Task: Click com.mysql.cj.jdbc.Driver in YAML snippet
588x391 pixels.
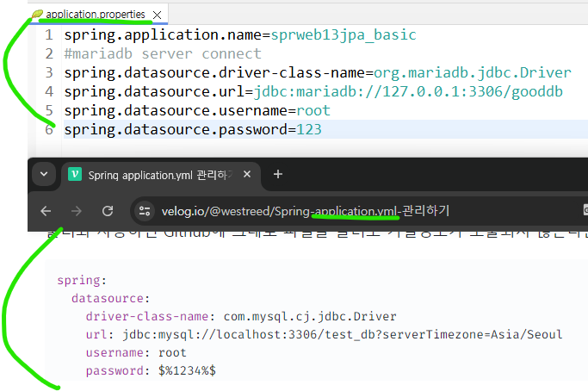Action: [x=310, y=316]
